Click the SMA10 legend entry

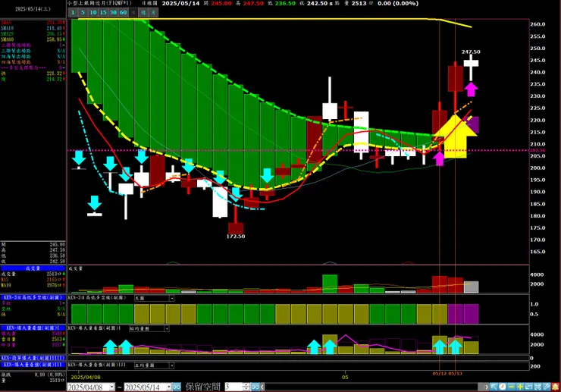33,28
